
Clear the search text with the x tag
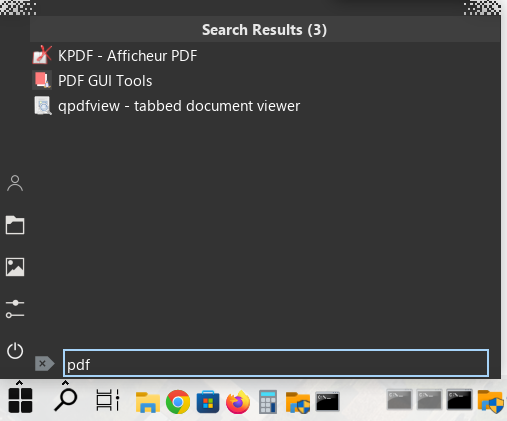tap(44, 364)
